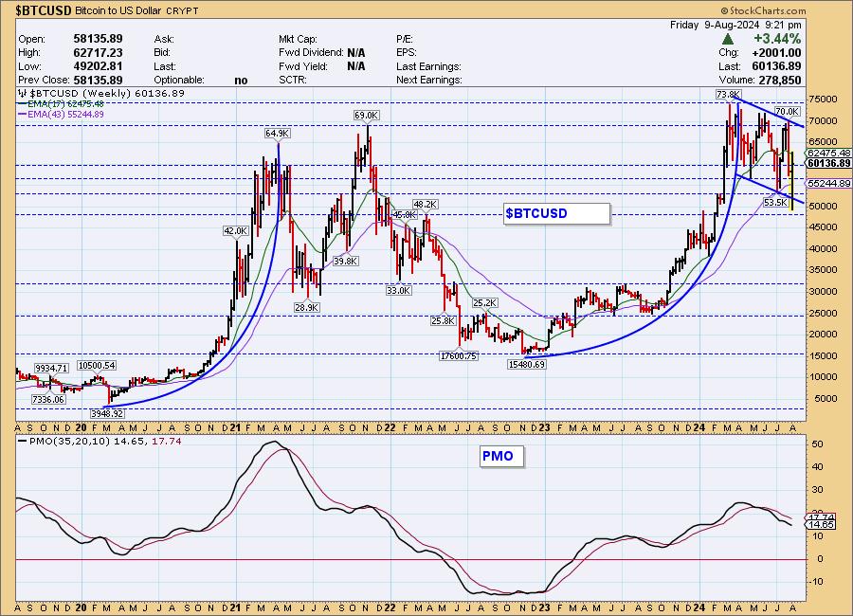This screenshot has width=853, height=616.
Task: Click the 10500.54 price label
Action: point(97,365)
